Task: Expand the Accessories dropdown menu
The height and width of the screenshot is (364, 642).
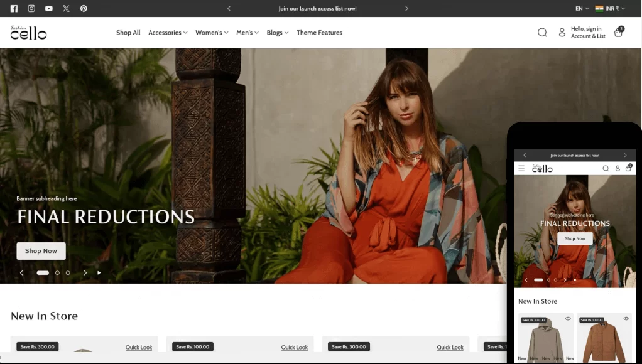Action: coord(168,33)
